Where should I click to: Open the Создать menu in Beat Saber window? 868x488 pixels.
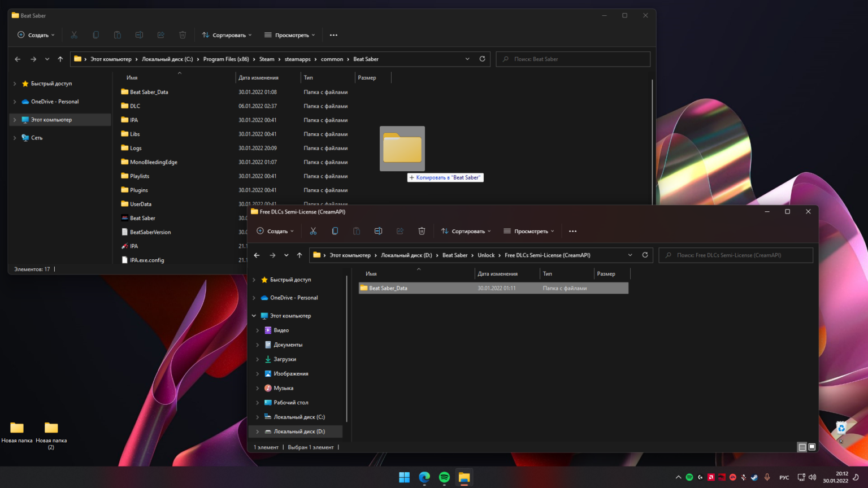pos(36,35)
